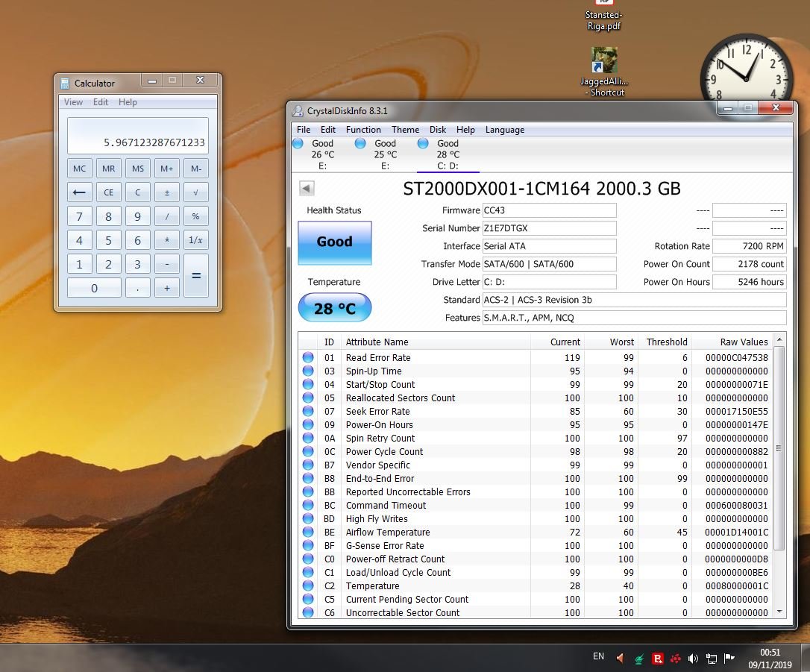Open the Disk menu
The image size is (810, 672).
[438, 130]
